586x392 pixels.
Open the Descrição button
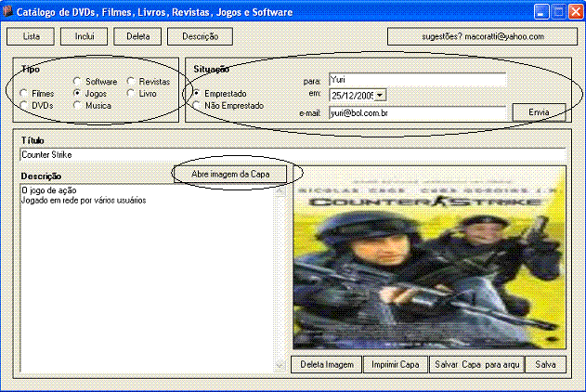tap(200, 36)
